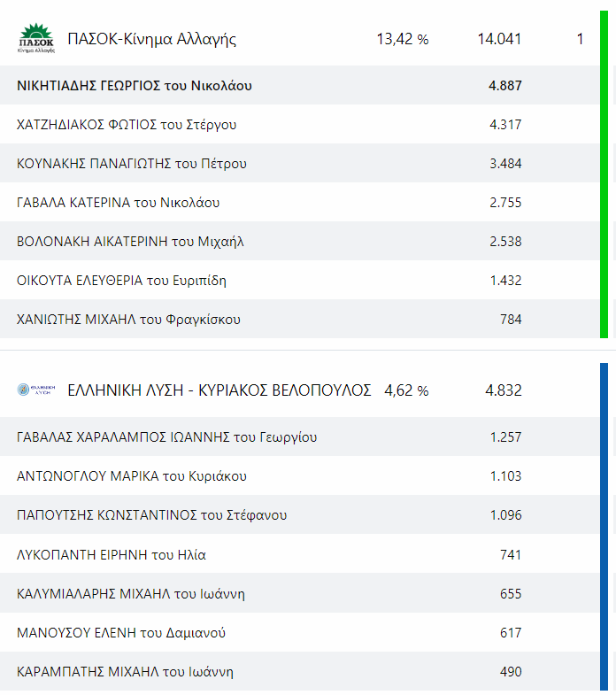This screenshot has height=695, width=616.
Task: Click the 490 vote count
Action: (x=511, y=672)
